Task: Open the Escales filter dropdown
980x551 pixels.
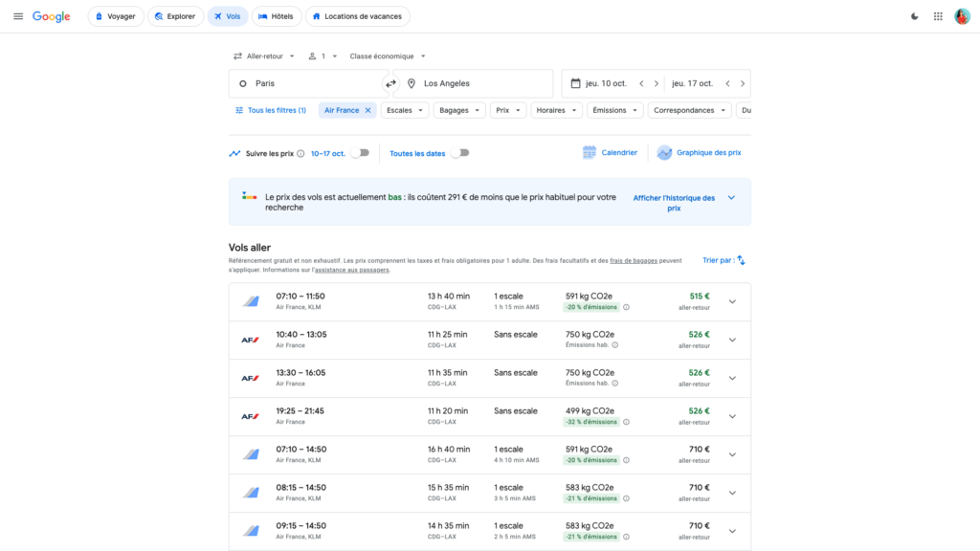Action: pos(405,111)
